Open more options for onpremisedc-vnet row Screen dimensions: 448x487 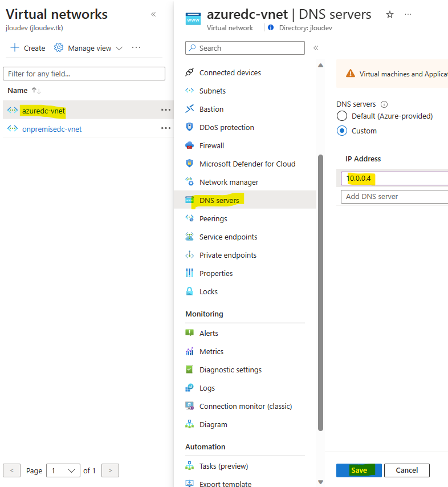pos(166,128)
